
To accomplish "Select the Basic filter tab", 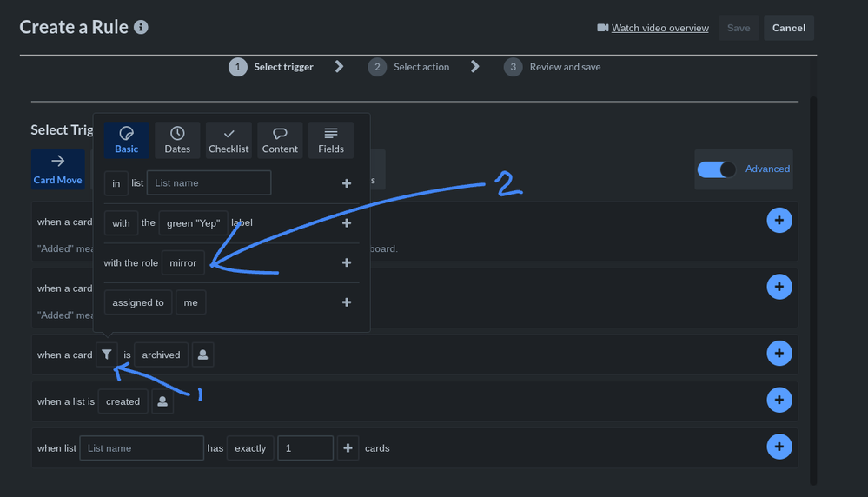I will [x=126, y=140].
